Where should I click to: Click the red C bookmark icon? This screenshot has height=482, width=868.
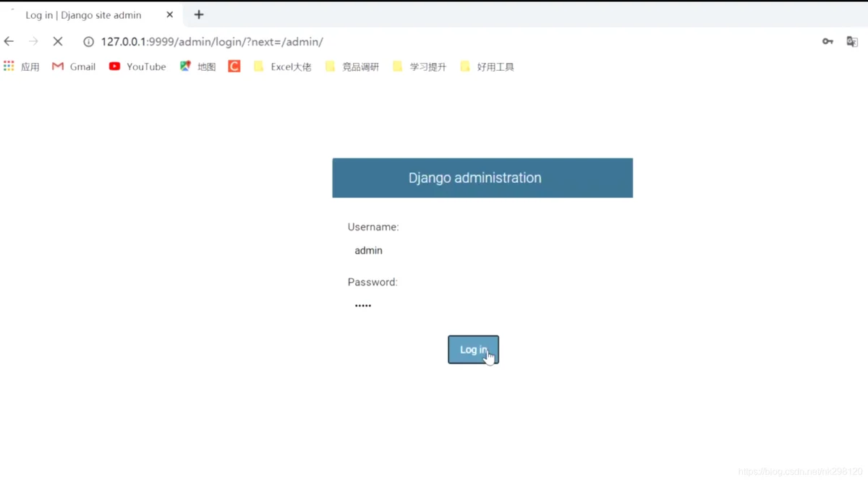(234, 66)
